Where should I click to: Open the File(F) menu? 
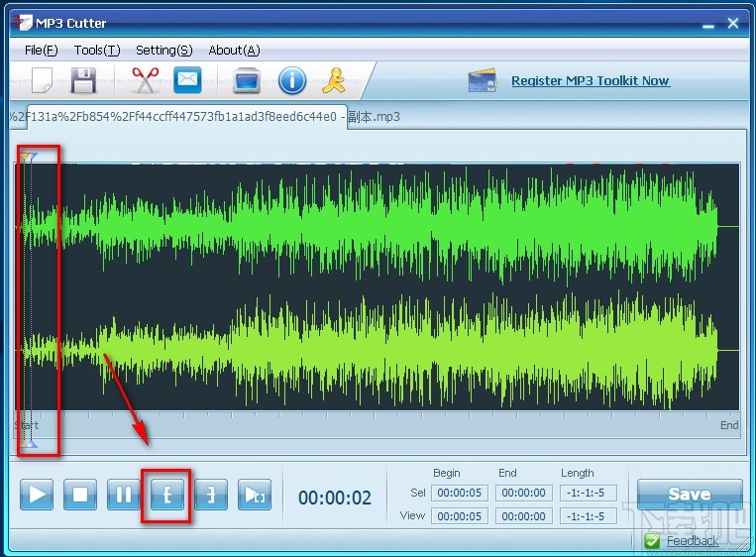tap(41, 51)
